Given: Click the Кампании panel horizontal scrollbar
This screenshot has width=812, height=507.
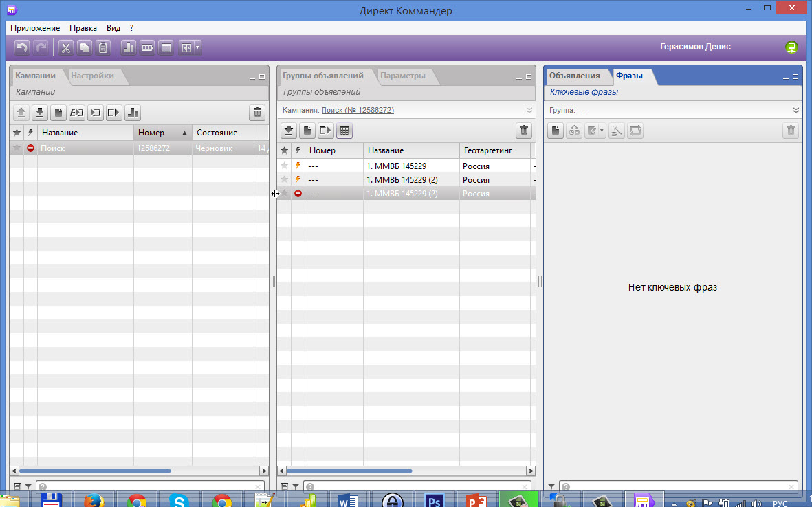Looking at the screenshot, I should (x=95, y=471).
